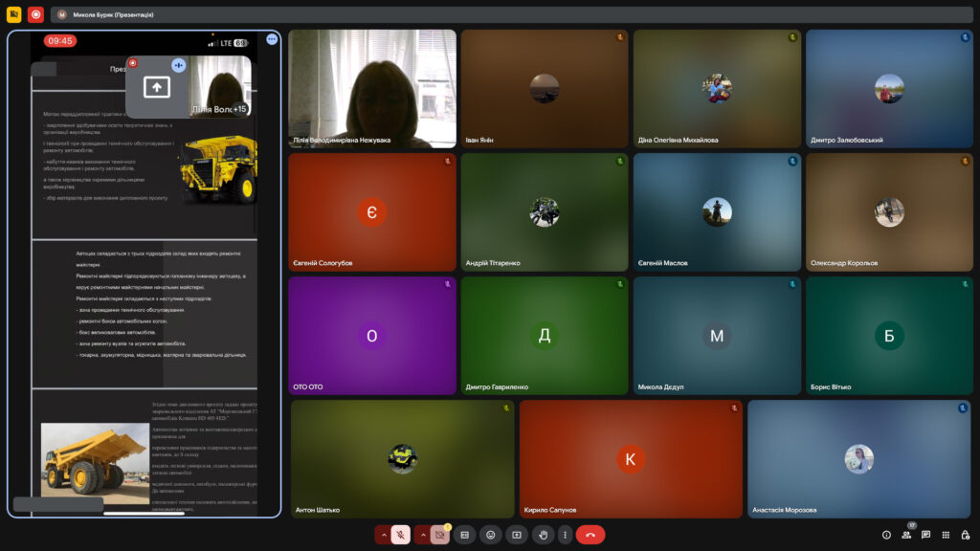The height and width of the screenshot is (551, 980).
Task: Expand the audio settings chevron
Action: point(384,535)
